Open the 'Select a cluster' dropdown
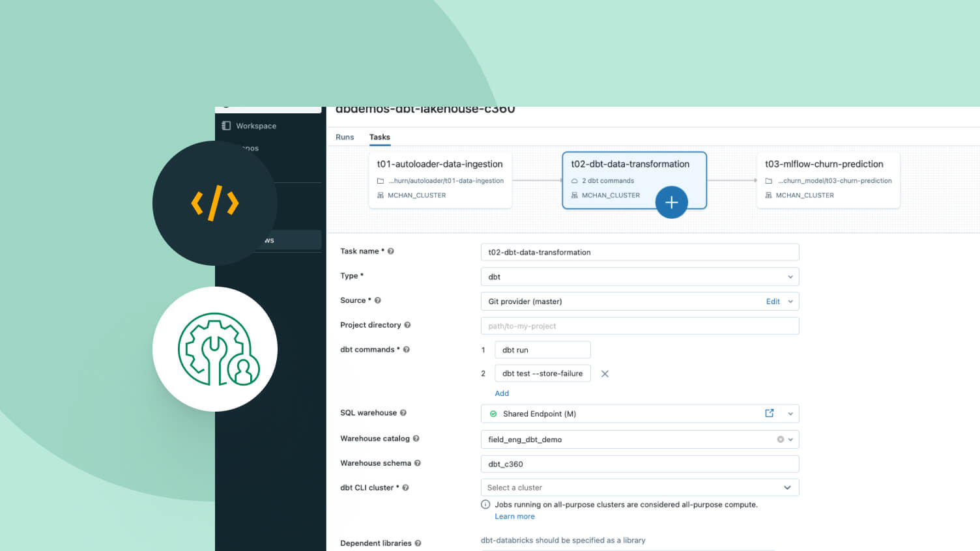 640,487
